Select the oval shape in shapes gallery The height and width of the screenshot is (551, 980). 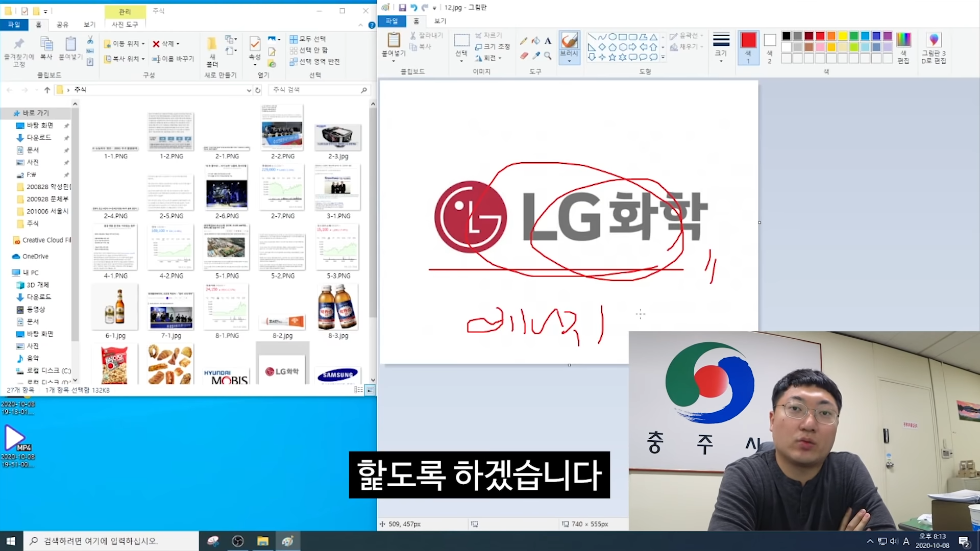[x=612, y=37]
